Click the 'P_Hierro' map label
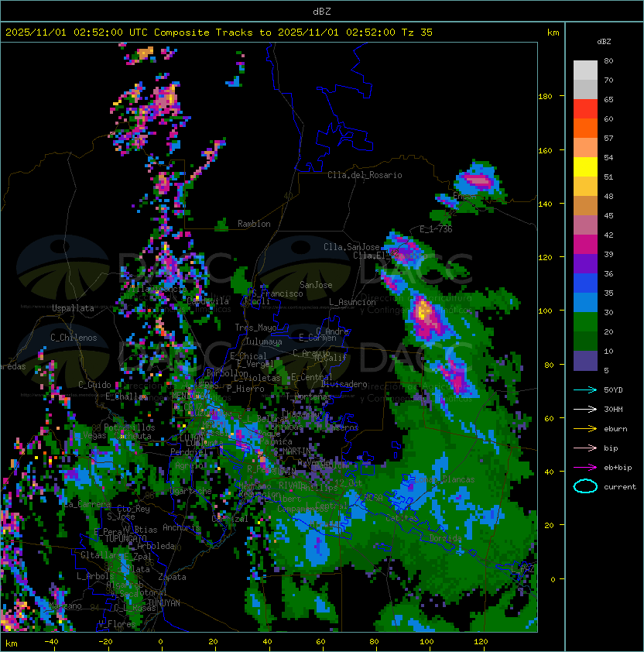 [x=245, y=389]
